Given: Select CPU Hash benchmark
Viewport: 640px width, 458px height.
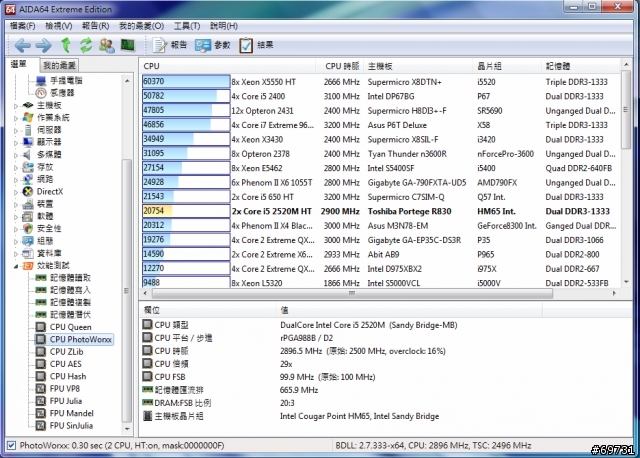Looking at the screenshot, I should coord(68,376).
